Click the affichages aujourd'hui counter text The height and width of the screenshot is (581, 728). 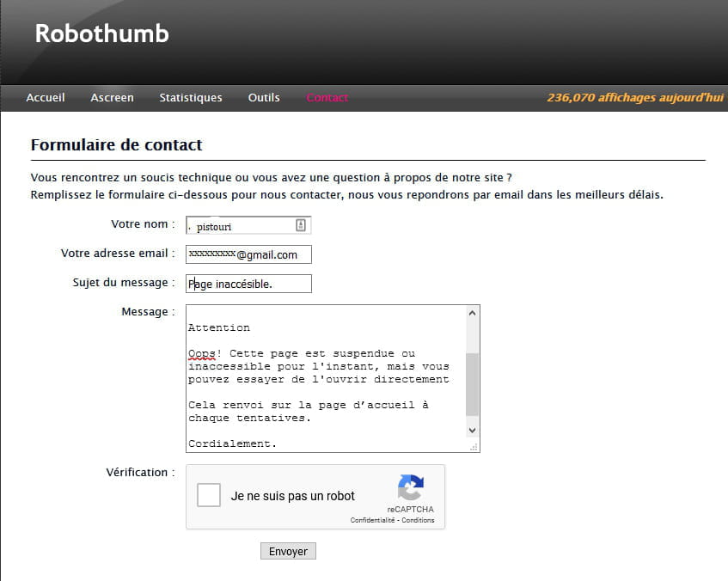(x=635, y=97)
